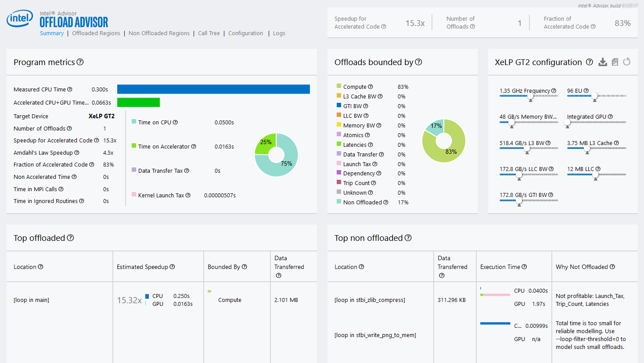Click help icon beside Top offloaded heading

tap(70, 238)
